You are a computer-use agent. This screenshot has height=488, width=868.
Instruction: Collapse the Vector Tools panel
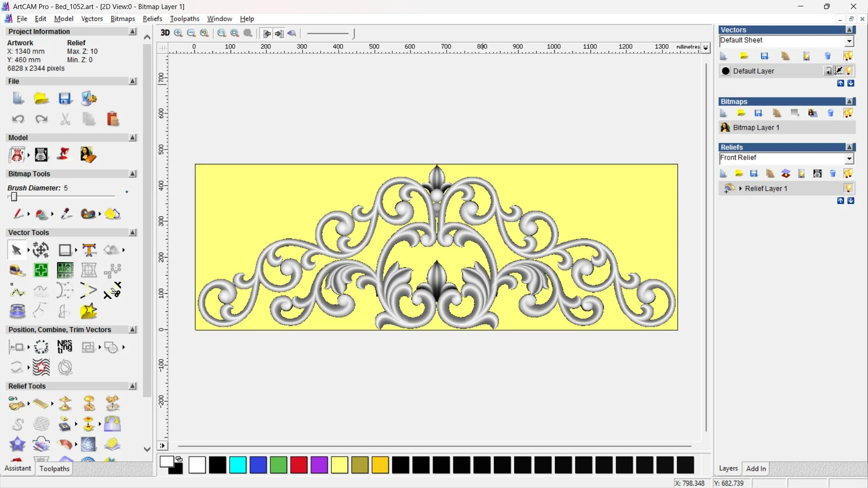132,232
